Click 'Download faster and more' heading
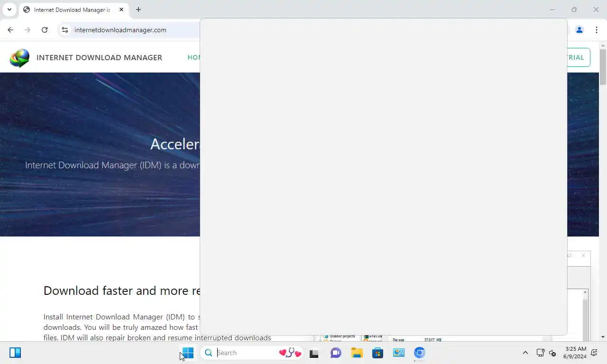The height and width of the screenshot is (364, 607). (121, 291)
